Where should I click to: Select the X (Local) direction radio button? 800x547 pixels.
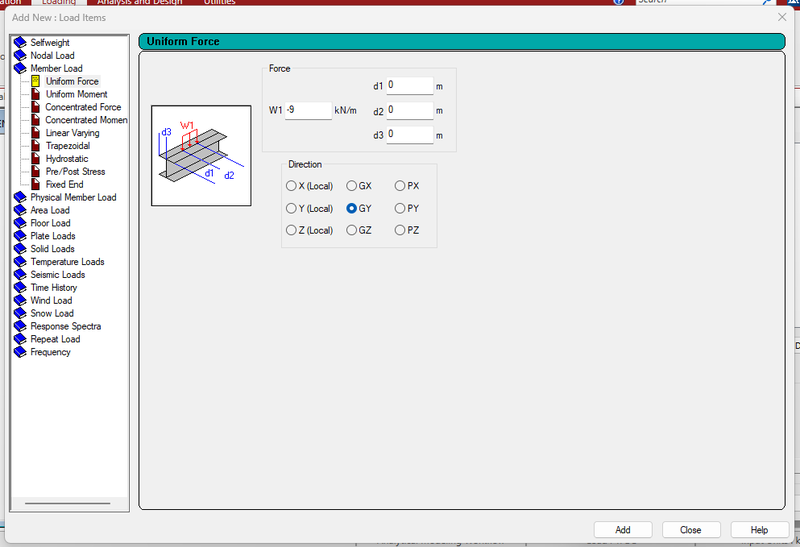pos(291,186)
